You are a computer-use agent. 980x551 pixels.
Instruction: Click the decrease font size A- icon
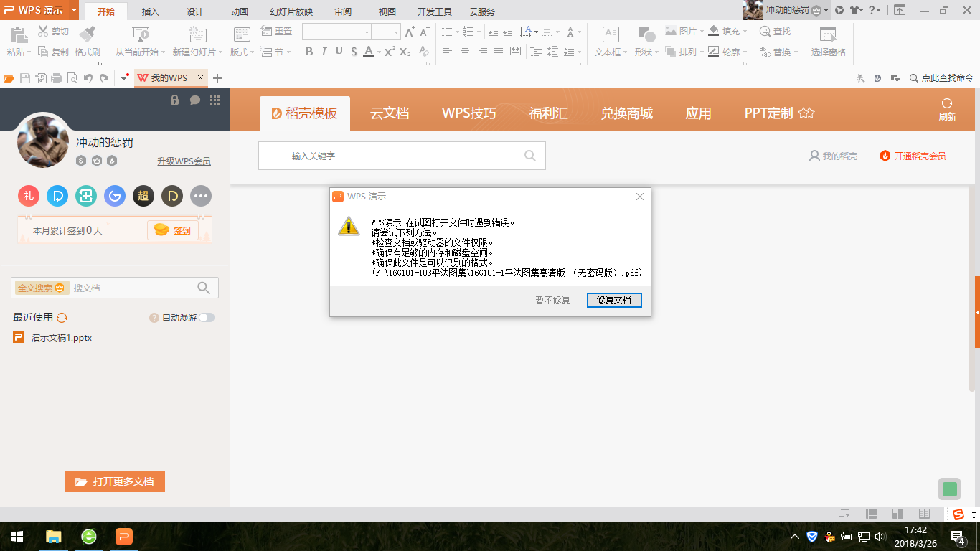point(424,32)
